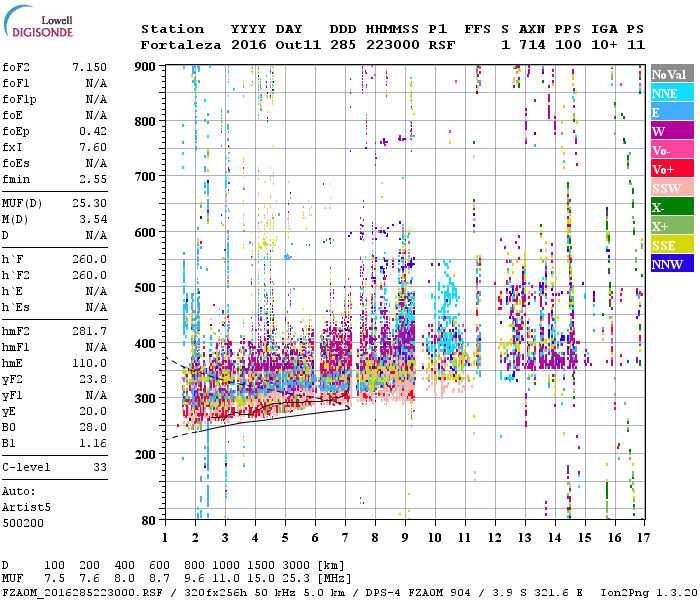Click the Ion2Png 1.3.20 version text
The width and height of the screenshot is (700, 600).
point(649,592)
